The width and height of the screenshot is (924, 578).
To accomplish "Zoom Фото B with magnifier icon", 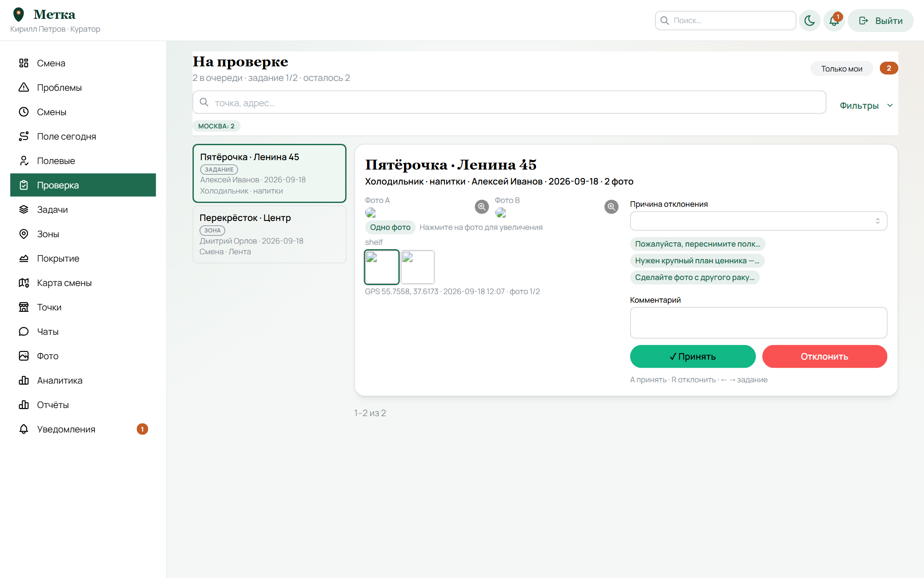I will [x=611, y=207].
